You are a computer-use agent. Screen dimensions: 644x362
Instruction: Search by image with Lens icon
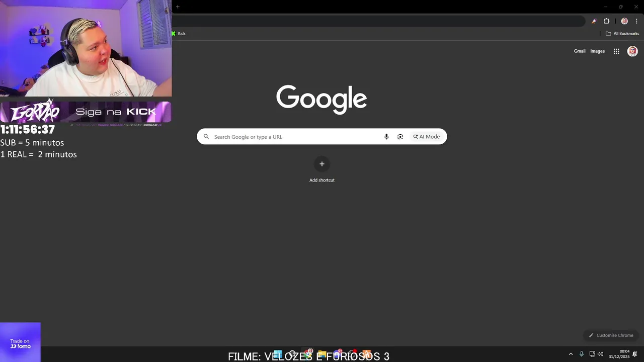click(x=400, y=137)
